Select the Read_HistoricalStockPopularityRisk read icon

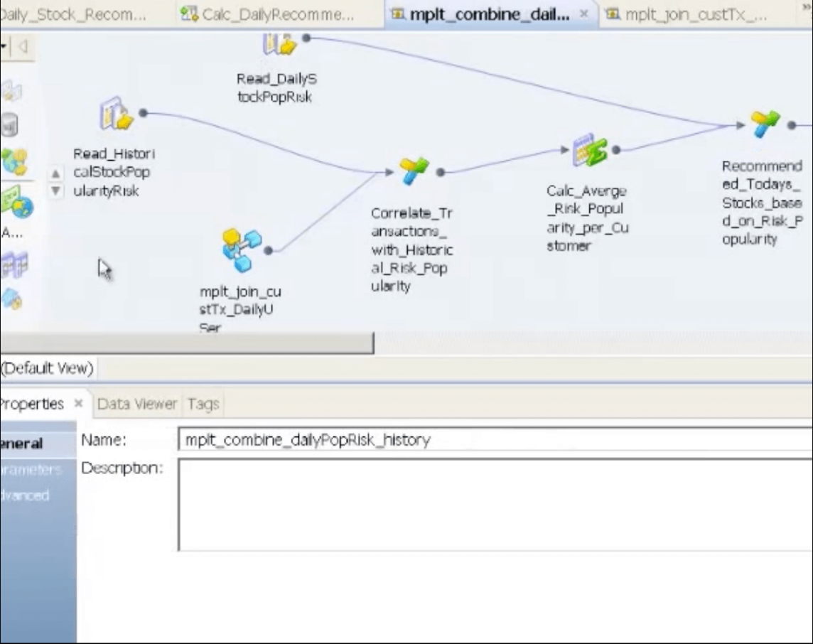click(117, 114)
